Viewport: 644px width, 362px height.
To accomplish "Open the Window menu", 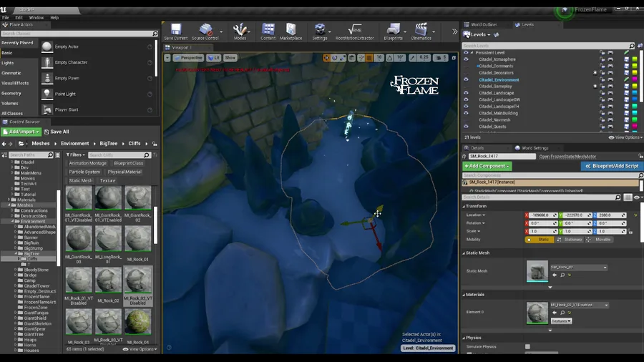I will pyautogui.click(x=36, y=18).
